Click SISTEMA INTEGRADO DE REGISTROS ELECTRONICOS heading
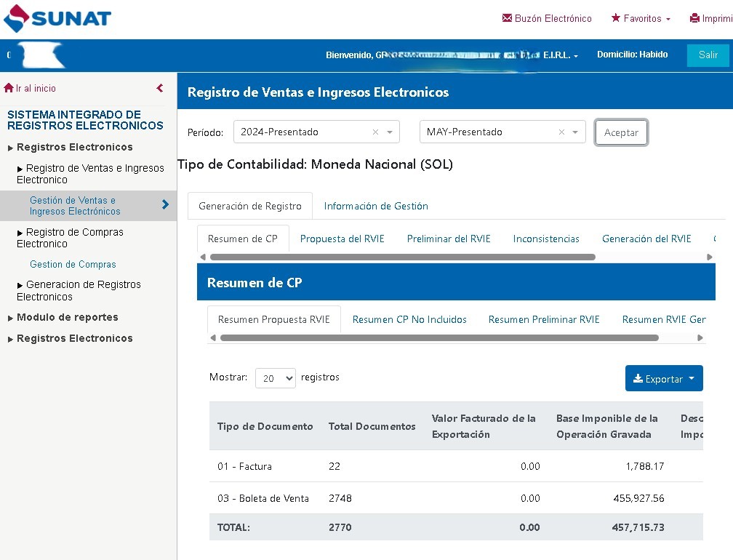The height and width of the screenshot is (560, 733). 85,120
